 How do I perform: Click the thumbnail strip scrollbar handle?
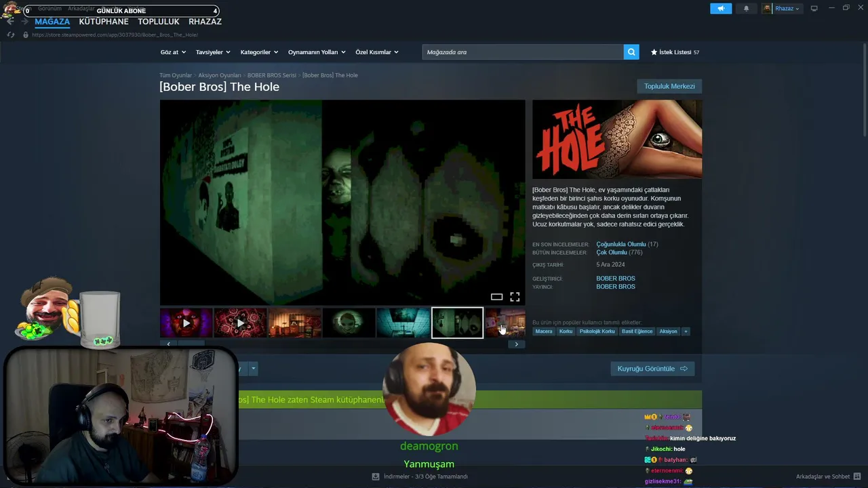click(191, 344)
